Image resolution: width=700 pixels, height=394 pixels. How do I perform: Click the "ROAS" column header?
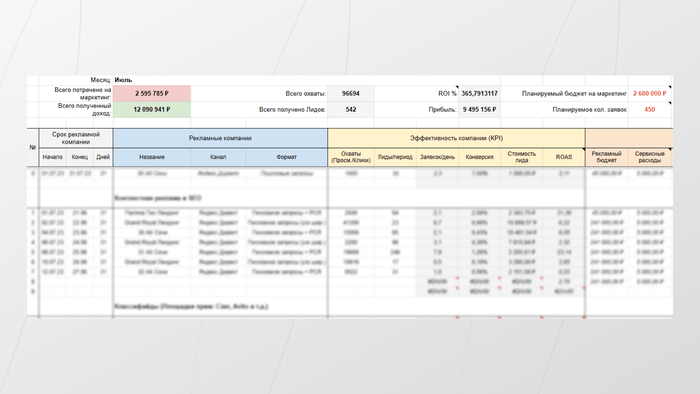click(564, 157)
